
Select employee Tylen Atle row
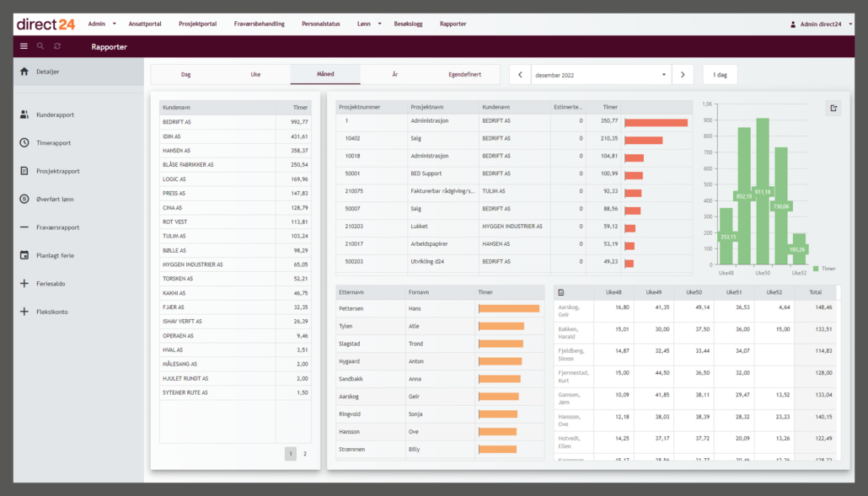click(x=440, y=326)
